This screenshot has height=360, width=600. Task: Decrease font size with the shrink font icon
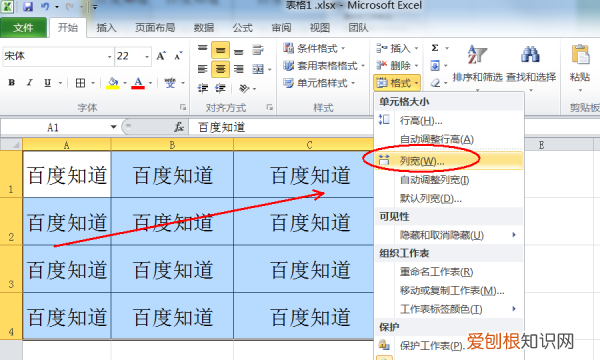(x=178, y=56)
